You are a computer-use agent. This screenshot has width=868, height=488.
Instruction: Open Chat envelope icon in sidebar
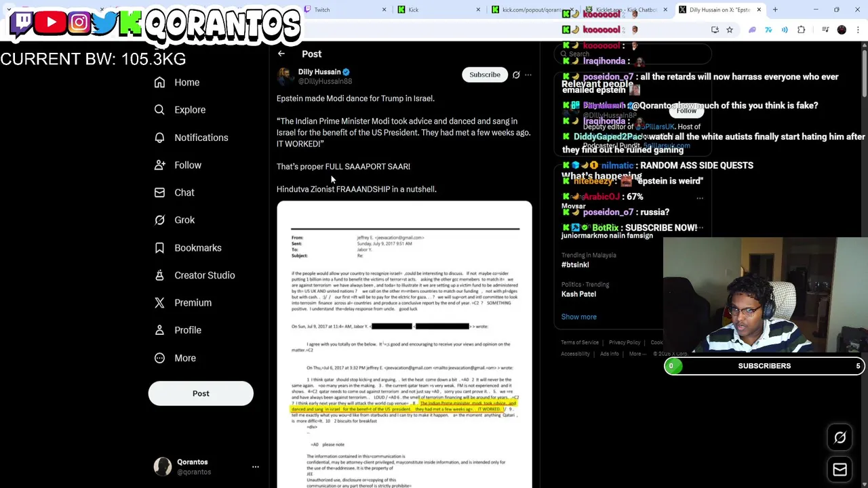[x=159, y=192]
